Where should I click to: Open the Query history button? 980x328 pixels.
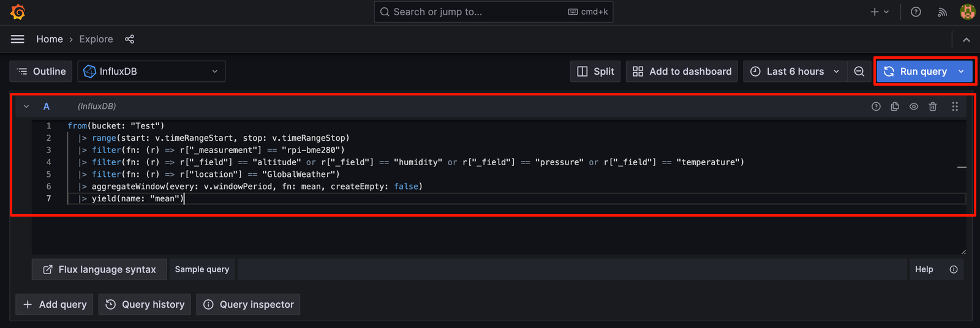pos(145,304)
